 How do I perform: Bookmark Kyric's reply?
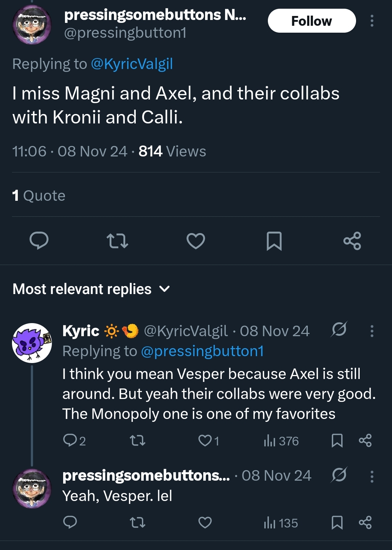(337, 441)
